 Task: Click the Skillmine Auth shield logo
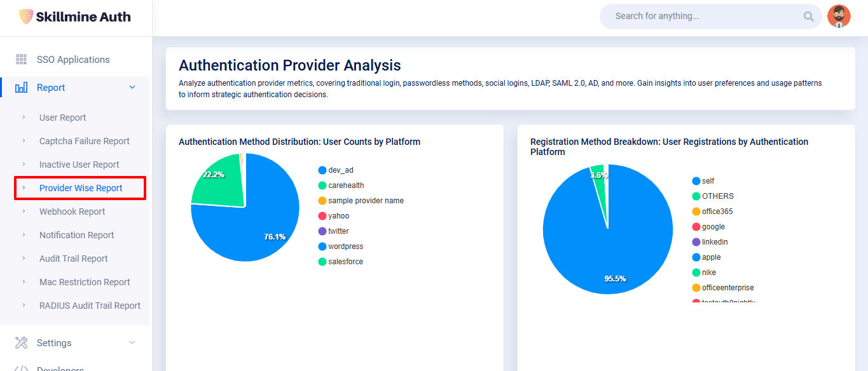tap(26, 17)
